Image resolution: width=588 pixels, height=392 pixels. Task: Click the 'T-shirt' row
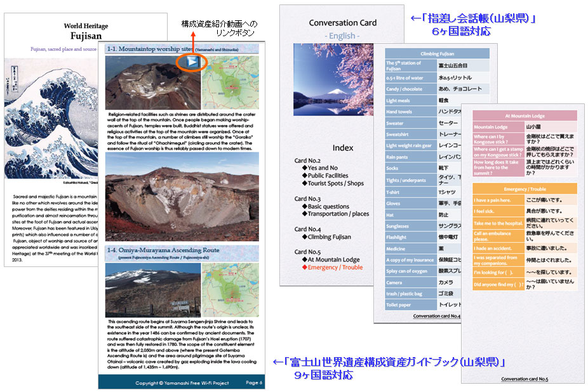[423, 192]
